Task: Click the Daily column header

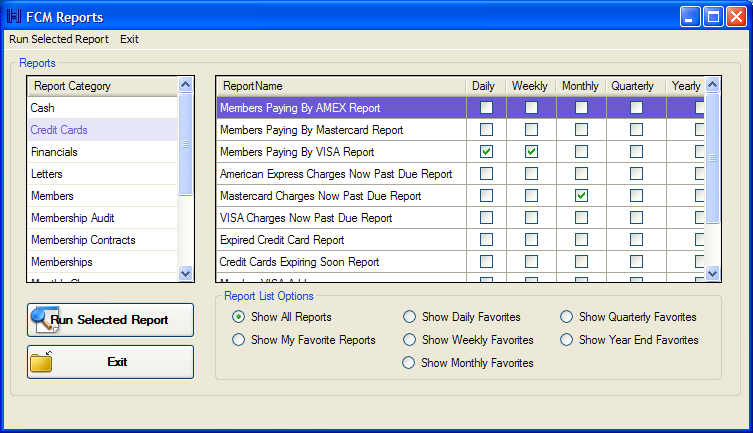Action: 486,86
